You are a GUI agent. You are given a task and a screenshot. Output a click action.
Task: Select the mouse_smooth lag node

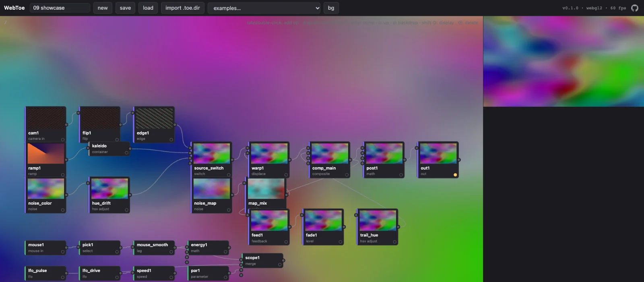click(154, 248)
